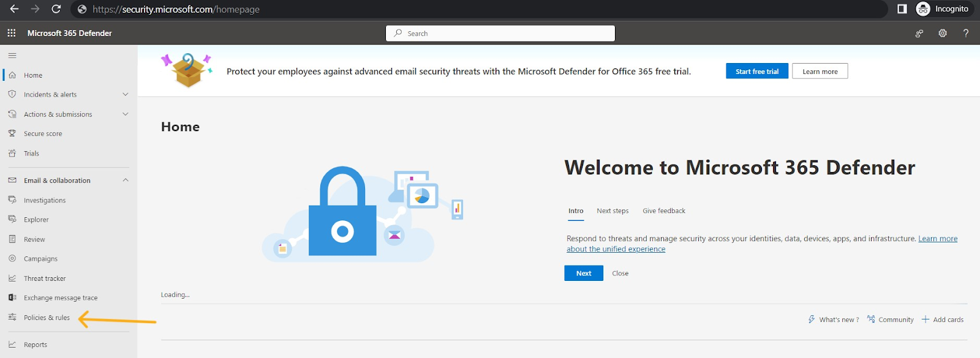
Task: Click What's new ? link
Action: (834, 319)
